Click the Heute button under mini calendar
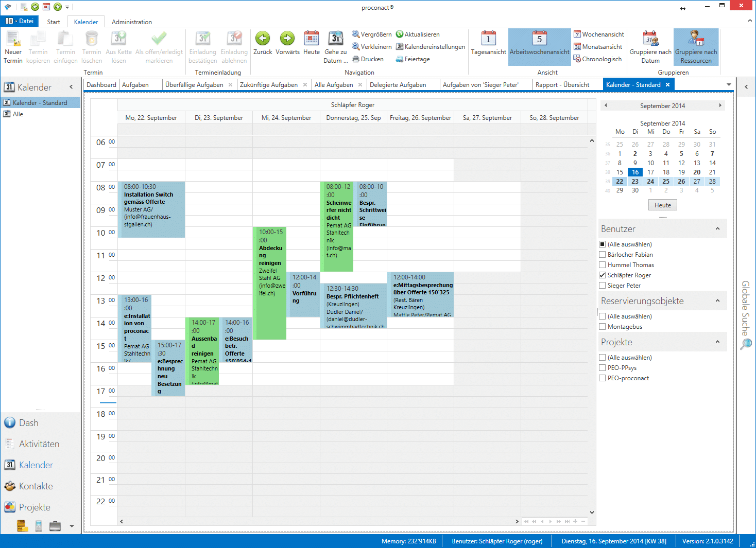 point(663,205)
